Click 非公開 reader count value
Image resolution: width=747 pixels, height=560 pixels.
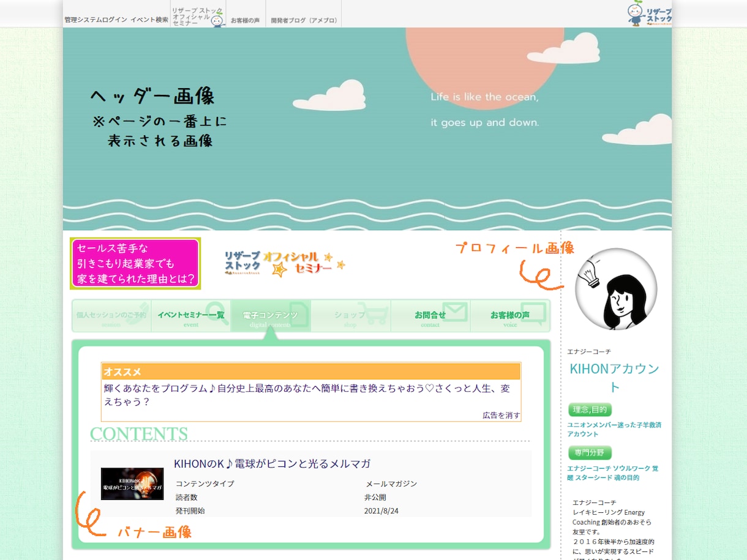coord(375,497)
